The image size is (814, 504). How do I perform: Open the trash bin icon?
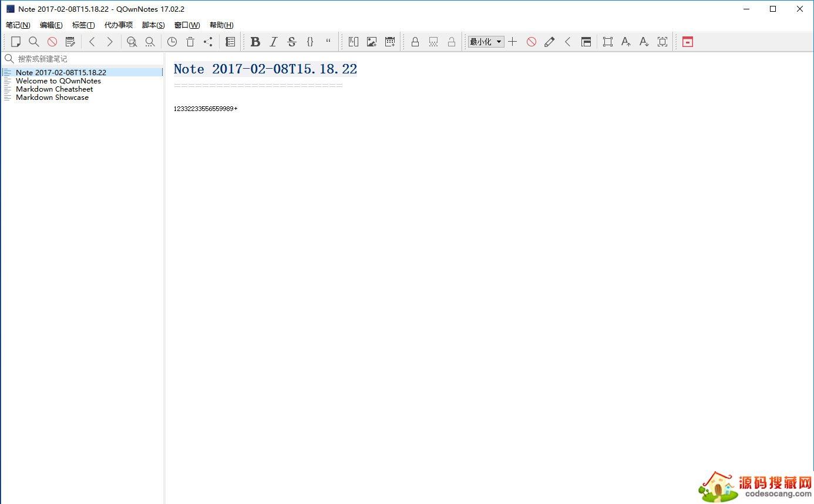pos(190,42)
